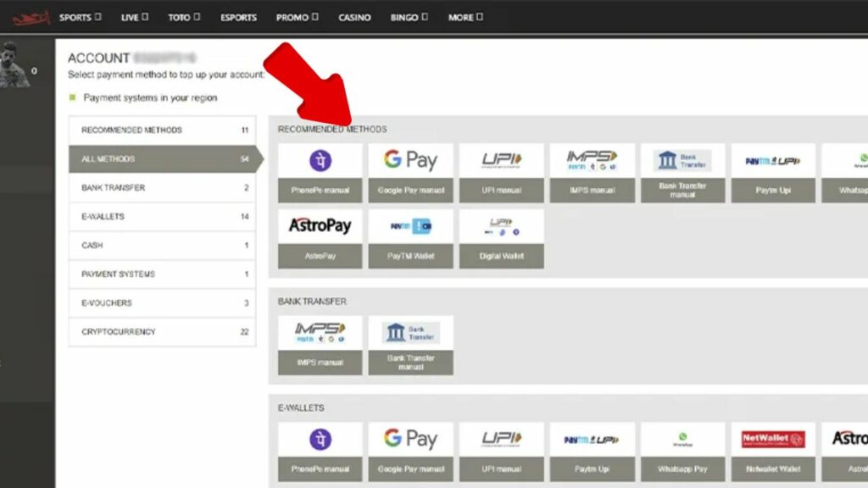The width and height of the screenshot is (868, 488).
Task: Click the E-WALLETS section heading
Action: click(301, 408)
